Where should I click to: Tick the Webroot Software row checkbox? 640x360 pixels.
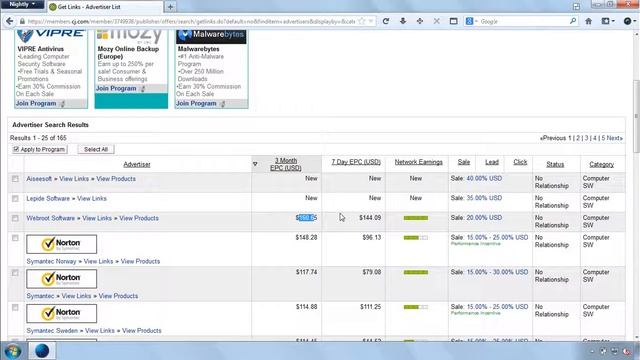[x=15, y=218]
